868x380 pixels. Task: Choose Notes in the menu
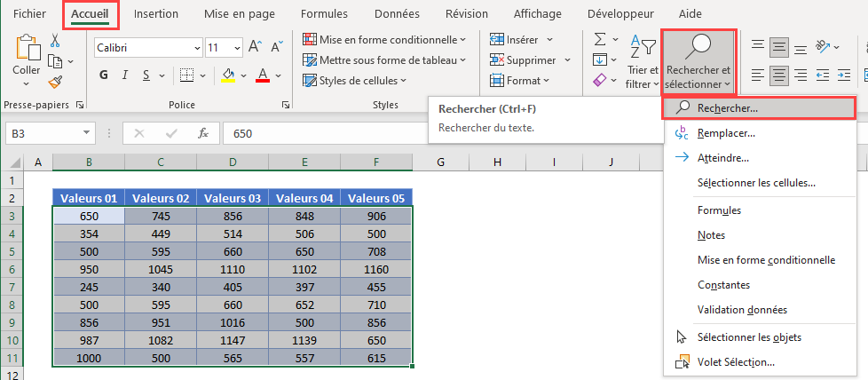click(x=759, y=235)
